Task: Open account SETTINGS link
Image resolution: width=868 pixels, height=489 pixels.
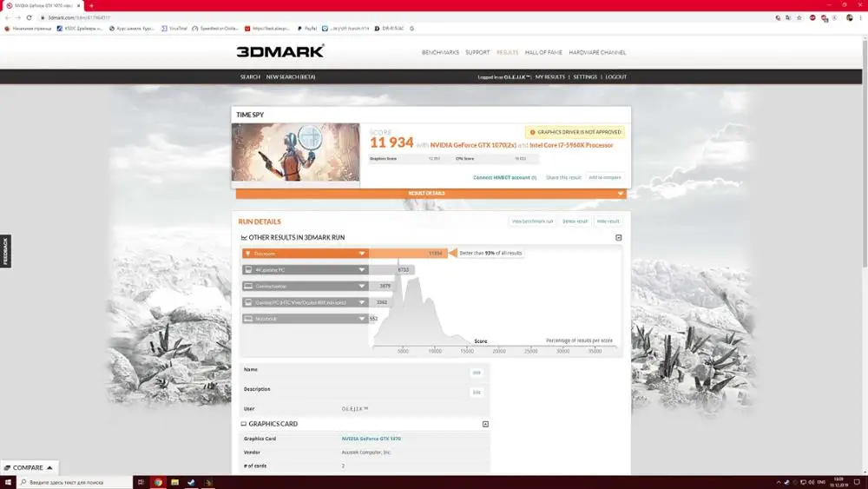Action: [x=585, y=77]
